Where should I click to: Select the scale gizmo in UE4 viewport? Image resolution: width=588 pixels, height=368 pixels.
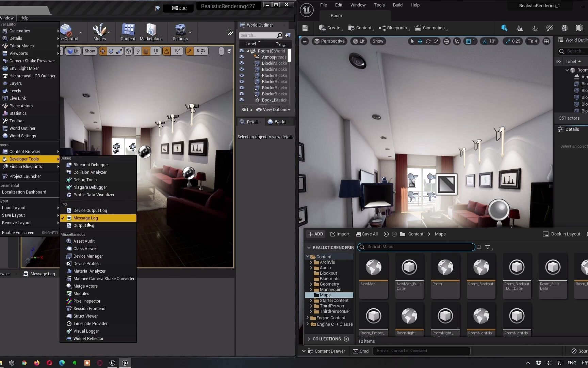point(119,51)
